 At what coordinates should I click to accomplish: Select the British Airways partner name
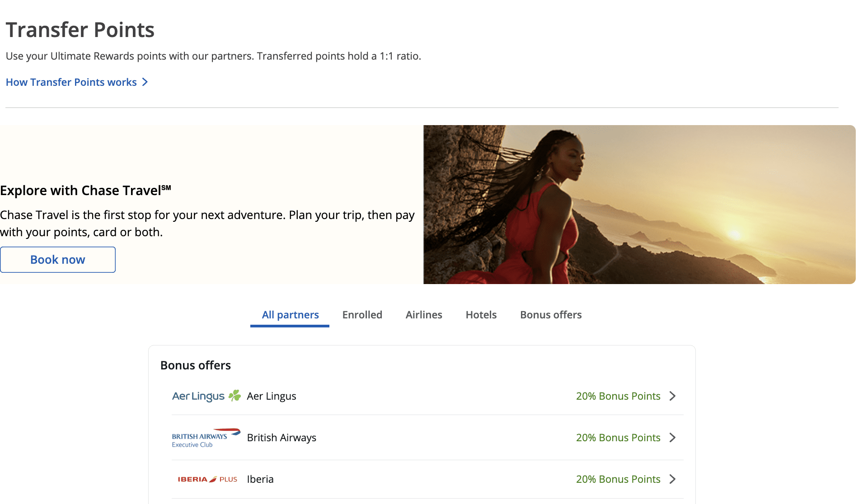[x=281, y=438]
